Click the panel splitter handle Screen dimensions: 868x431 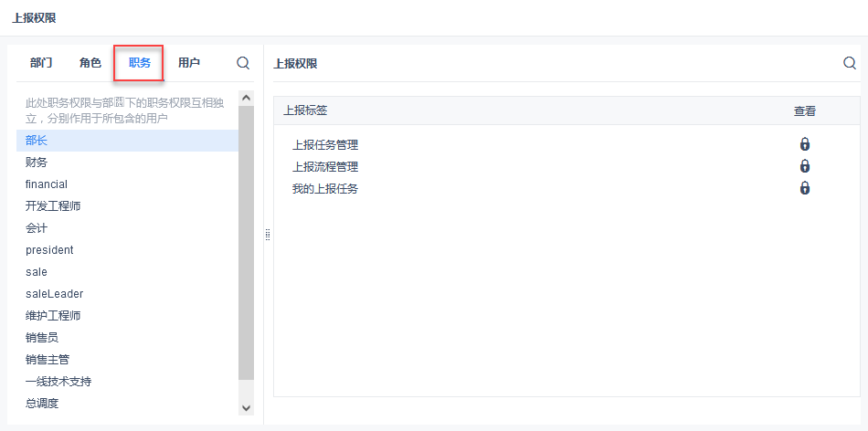click(x=268, y=235)
